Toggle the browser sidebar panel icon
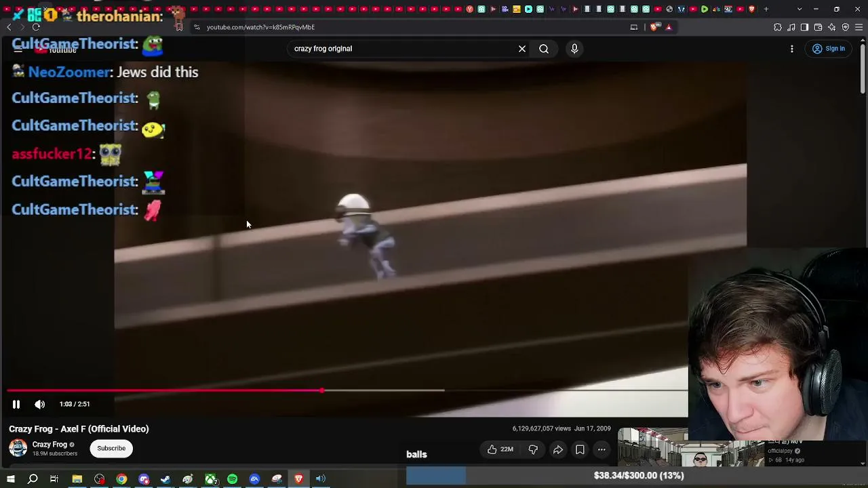 [805, 27]
